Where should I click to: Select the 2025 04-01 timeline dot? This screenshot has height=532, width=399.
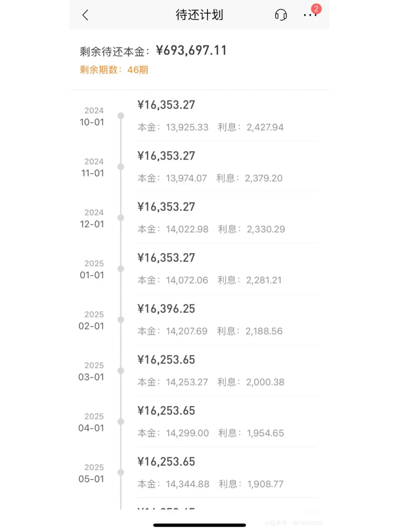pos(121,422)
